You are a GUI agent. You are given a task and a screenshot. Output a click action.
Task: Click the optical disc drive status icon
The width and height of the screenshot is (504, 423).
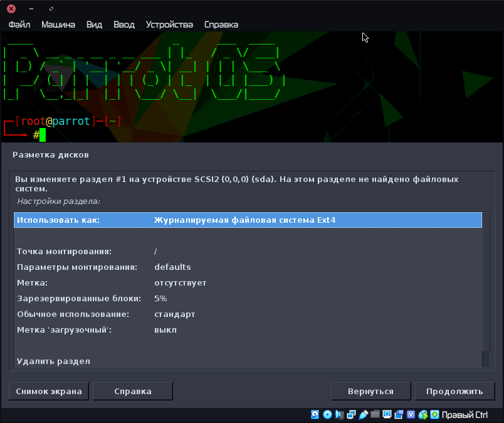327,414
